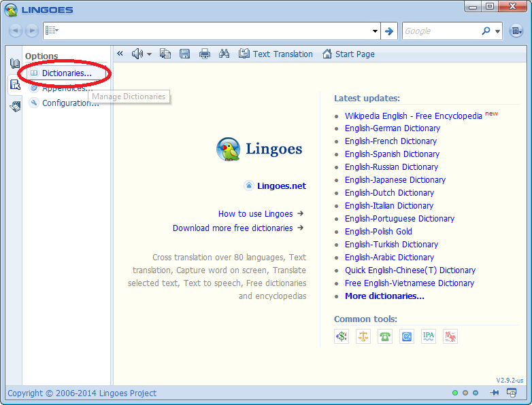Open the Lingoes.net link
This screenshot has height=405, width=532.
tap(281, 186)
